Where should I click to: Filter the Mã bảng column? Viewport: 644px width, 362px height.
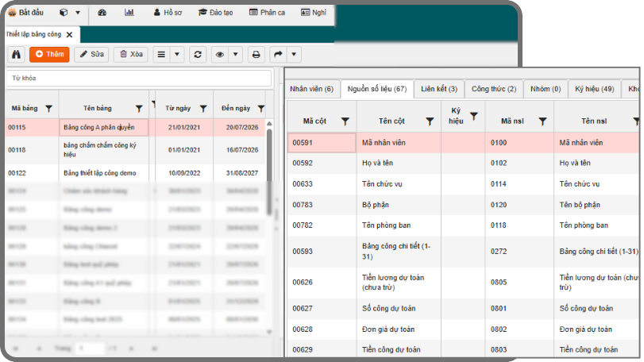[x=49, y=108]
